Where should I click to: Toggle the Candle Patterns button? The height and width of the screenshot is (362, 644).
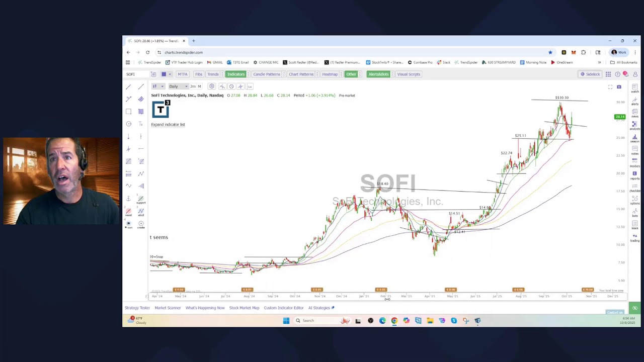tap(267, 74)
